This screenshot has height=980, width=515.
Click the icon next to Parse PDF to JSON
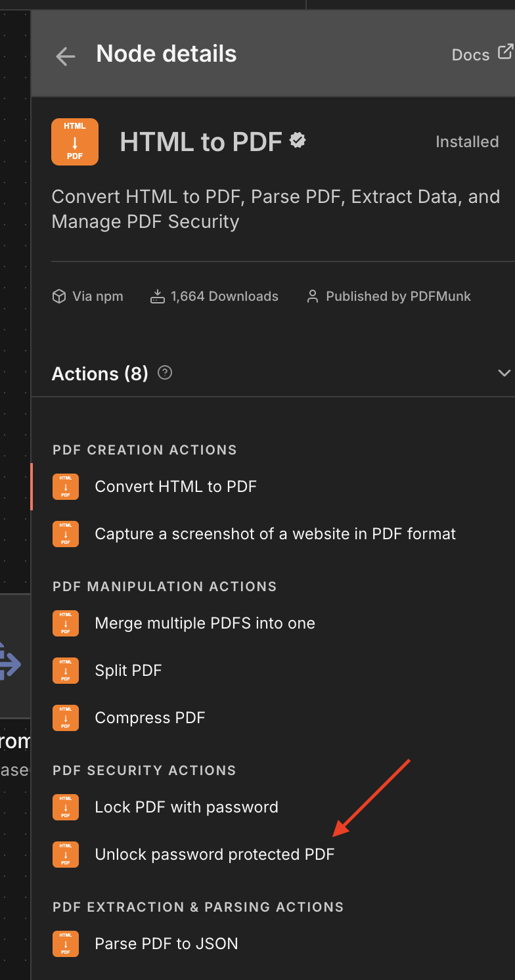[x=66, y=944]
